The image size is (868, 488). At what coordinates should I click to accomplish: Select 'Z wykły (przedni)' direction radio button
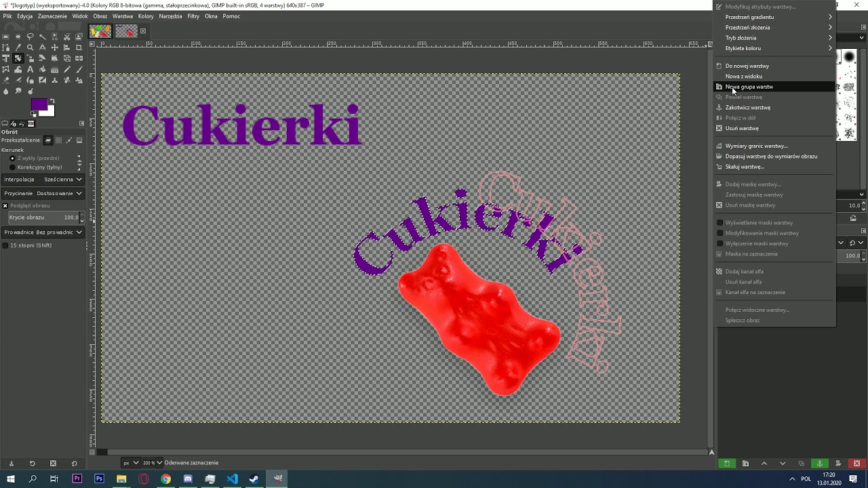pos(12,158)
